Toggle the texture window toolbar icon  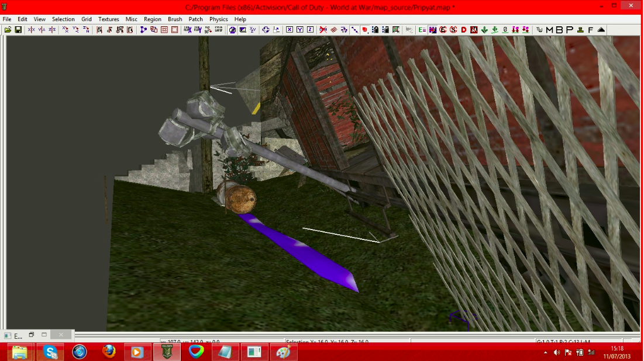click(243, 30)
